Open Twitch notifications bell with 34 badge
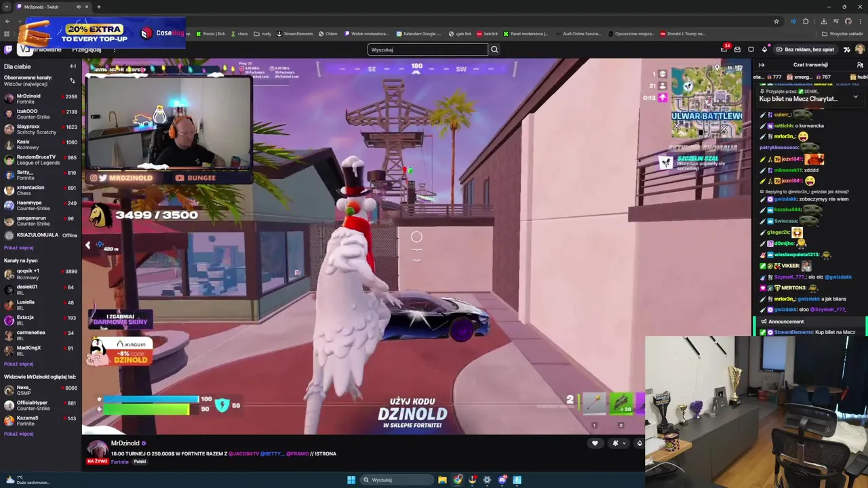The width and height of the screenshot is (868, 488). coord(724,49)
